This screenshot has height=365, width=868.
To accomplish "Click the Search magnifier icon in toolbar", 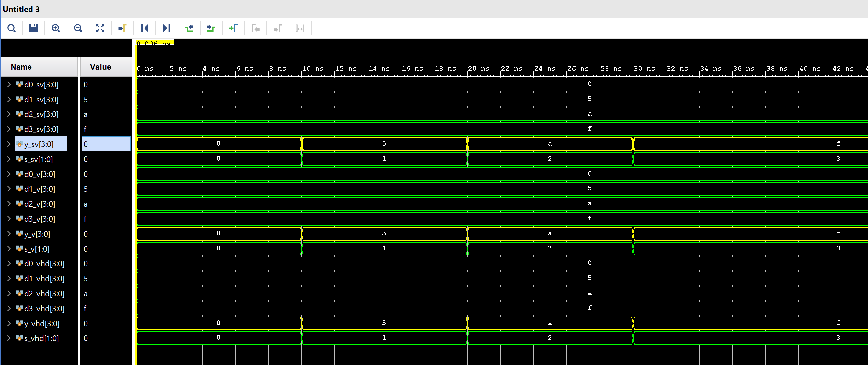I will 11,28.
